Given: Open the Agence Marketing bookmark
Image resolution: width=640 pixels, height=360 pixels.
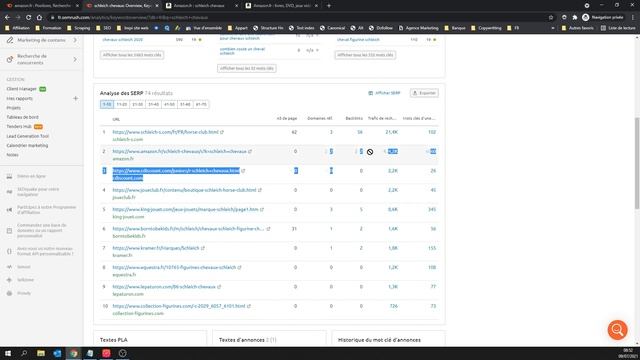Looking at the screenshot, I should tap(418, 28).
